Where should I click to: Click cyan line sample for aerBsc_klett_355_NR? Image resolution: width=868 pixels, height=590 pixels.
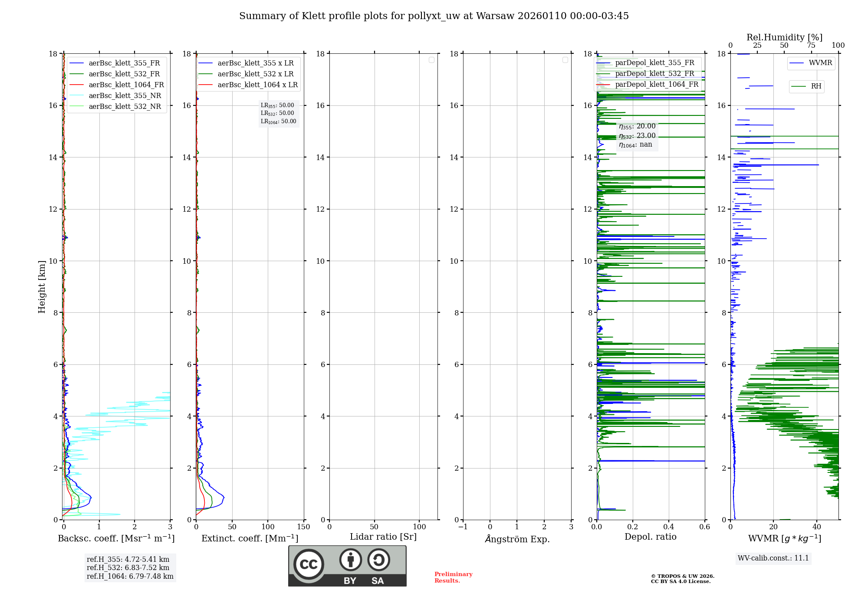(76, 96)
